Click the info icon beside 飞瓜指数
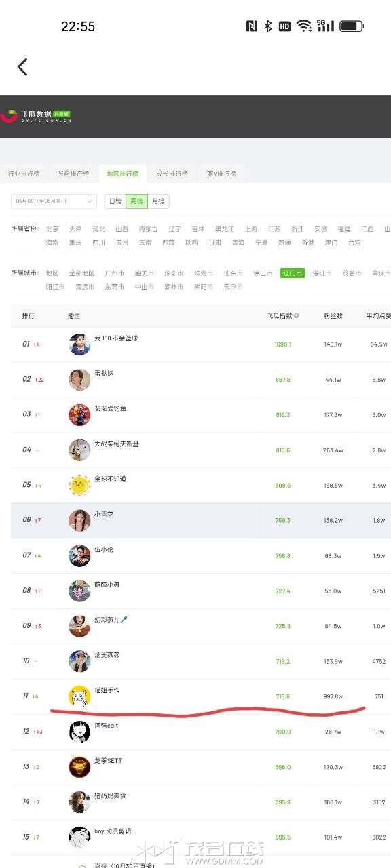 [x=297, y=316]
